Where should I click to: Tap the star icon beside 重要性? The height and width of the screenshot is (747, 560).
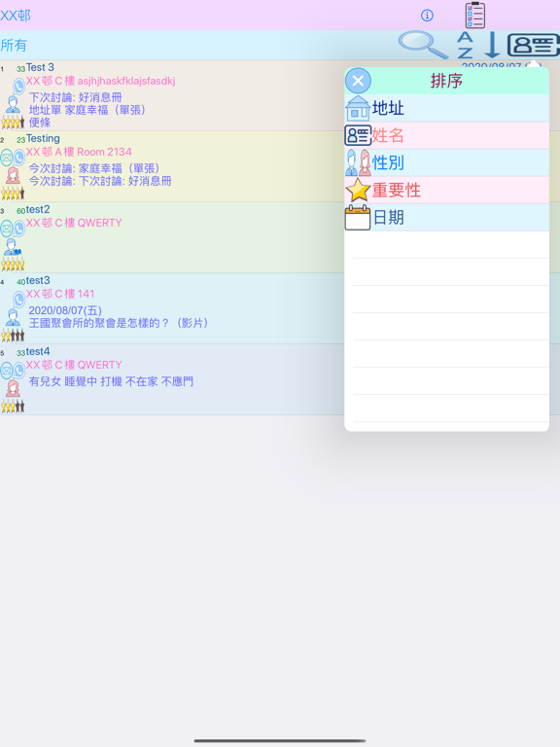tap(358, 190)
